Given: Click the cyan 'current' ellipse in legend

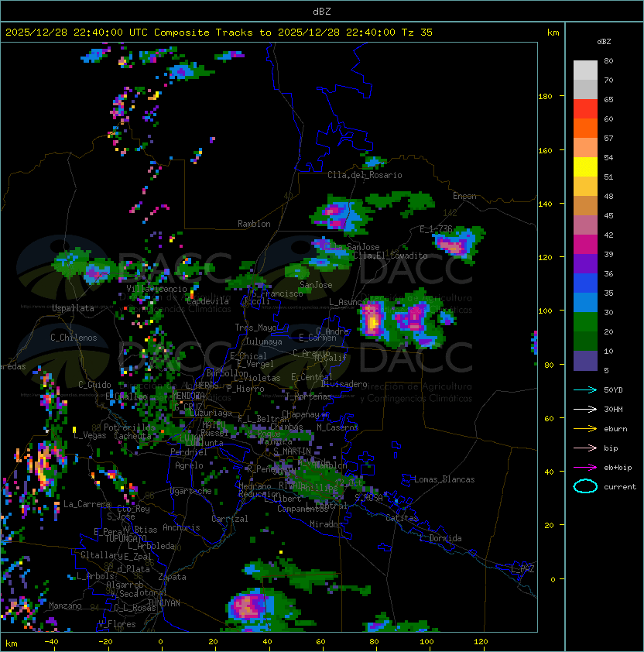Looking at the screenshot, I should [585, 486].
